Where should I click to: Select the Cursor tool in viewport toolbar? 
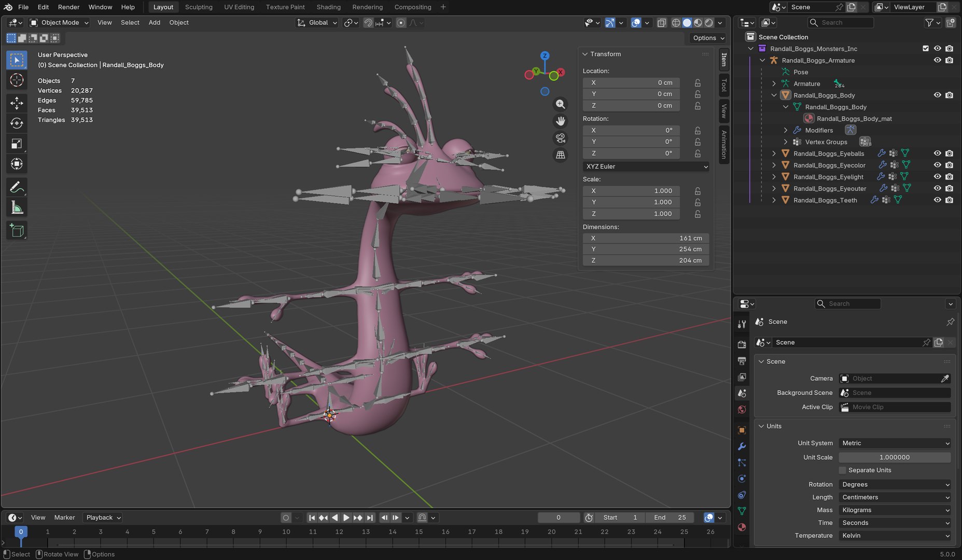(17, 80)
